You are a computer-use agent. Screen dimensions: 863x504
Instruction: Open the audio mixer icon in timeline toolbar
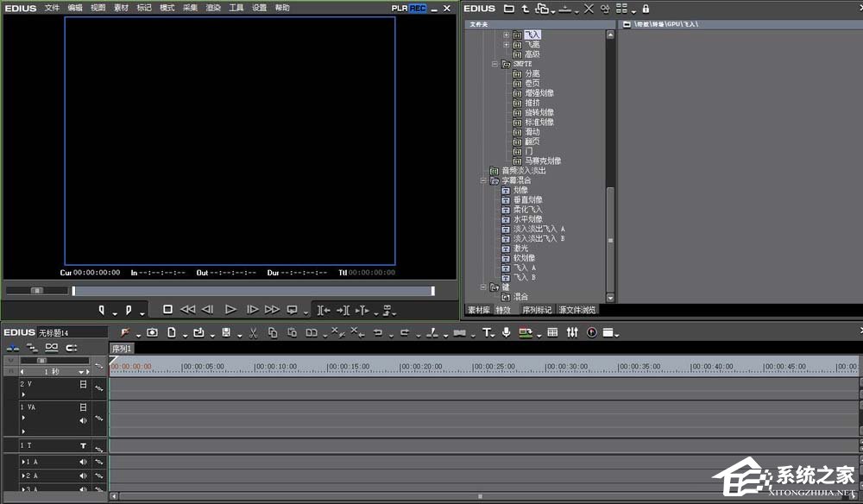click(x=571, y=332)
